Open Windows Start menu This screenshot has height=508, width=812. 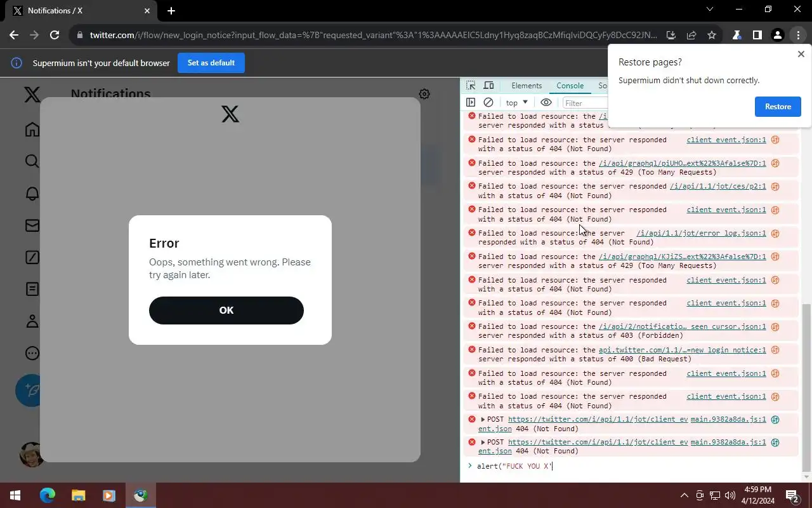[15, 495]
